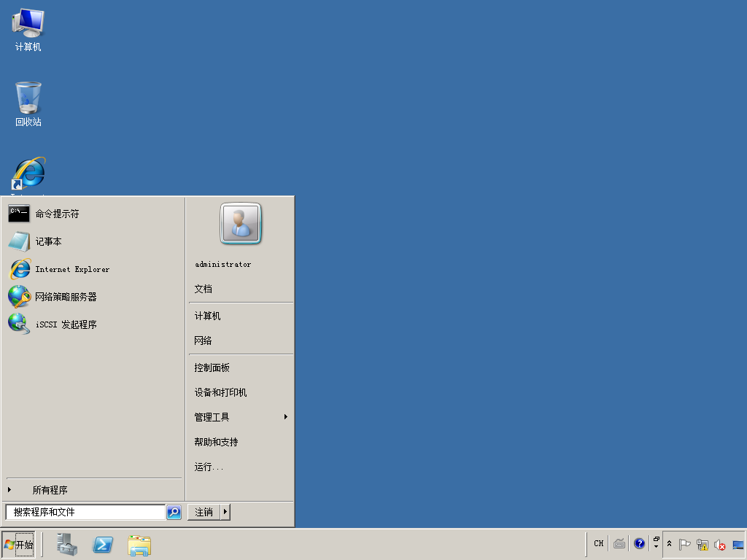Select the 回收站 recycle bin icon

click(28, 104)
